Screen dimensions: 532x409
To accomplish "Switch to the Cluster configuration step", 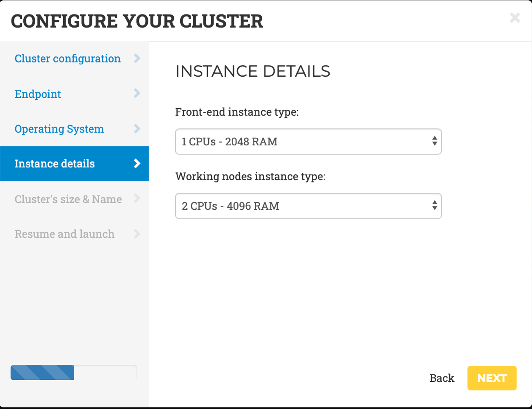I will (68, 58).
